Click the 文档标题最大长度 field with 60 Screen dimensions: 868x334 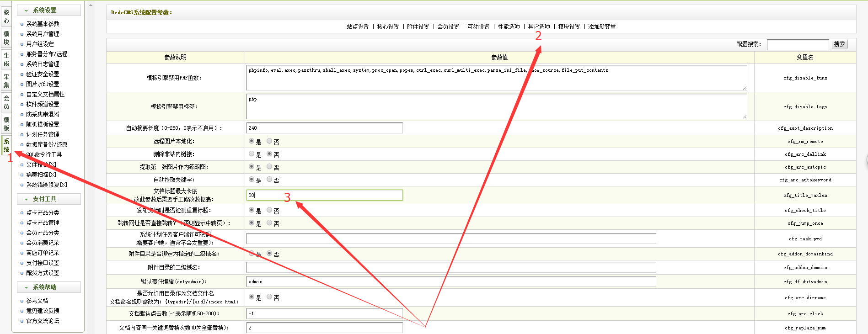pyautogui.click(x=325, y=195)
